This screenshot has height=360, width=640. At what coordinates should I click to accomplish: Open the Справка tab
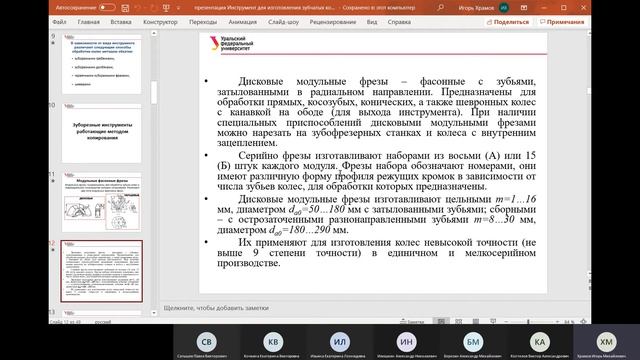[399, 22]
